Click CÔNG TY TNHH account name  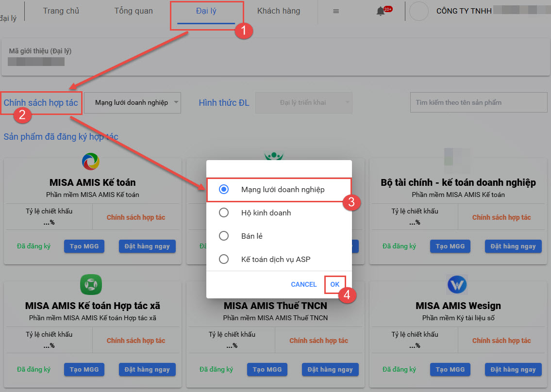pos(464,11)
